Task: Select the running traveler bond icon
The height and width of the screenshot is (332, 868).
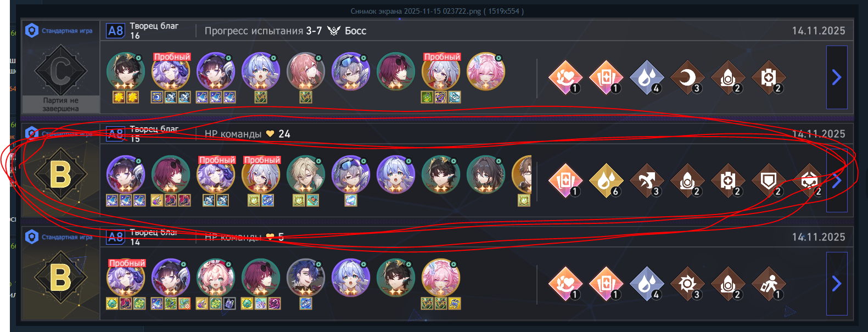Action: click(768, 284)
